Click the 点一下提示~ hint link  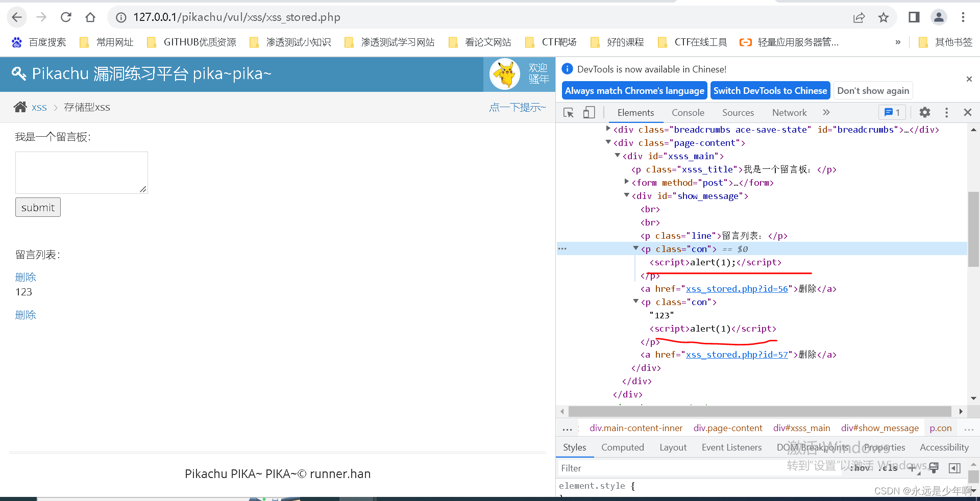coord(517,107)
